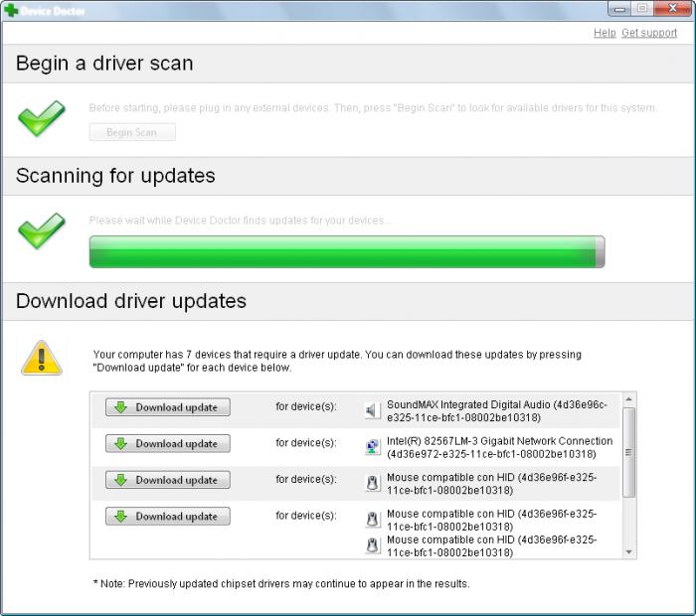Click mouse icon in third device row
The width and height of the screenshot is (696, 616).
point(372,483)
